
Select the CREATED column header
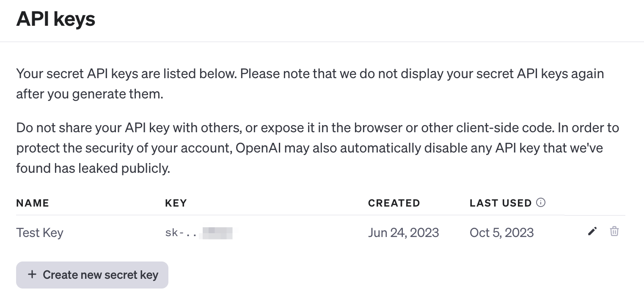[x=394, y=203]
